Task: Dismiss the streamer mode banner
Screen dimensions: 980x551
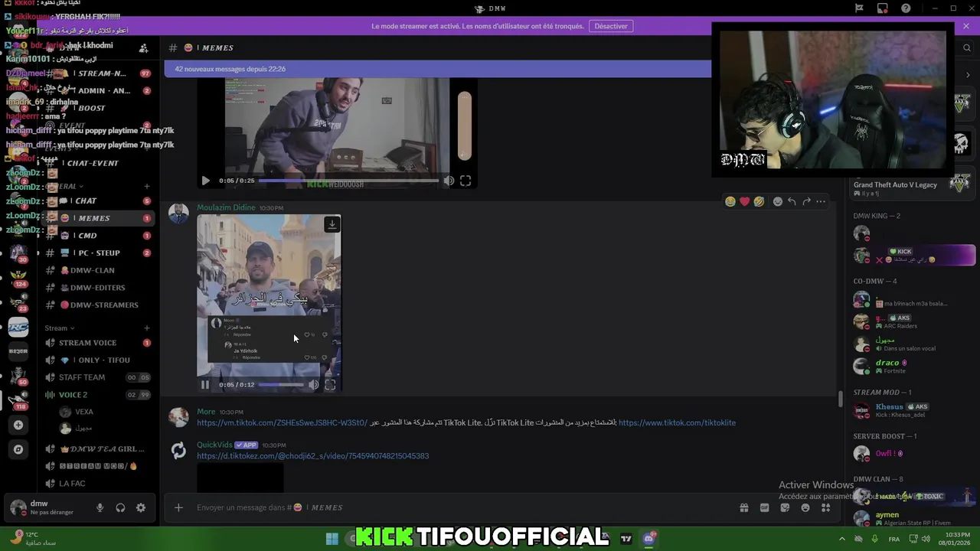Action: pyautogui.click(x=966, y=26)
